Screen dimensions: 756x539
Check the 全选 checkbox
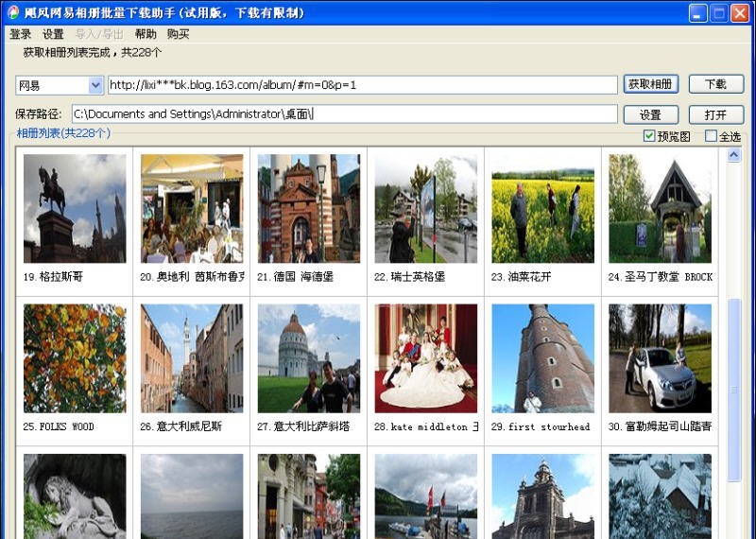point(711,136)
